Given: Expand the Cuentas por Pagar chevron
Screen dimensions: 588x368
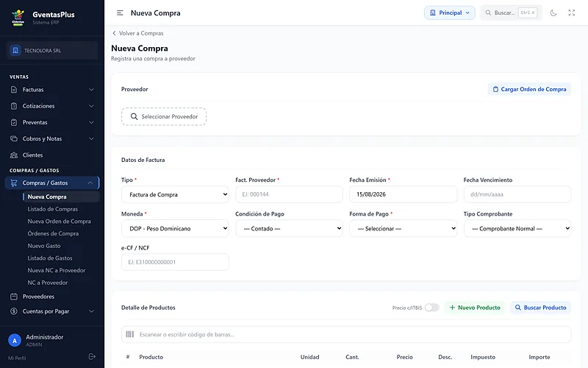Looking at the screenshot, I should point(91,311).
